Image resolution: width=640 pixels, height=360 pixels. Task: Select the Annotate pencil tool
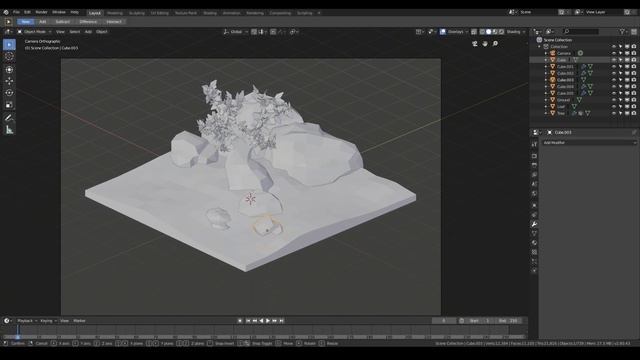coord(9,118)
